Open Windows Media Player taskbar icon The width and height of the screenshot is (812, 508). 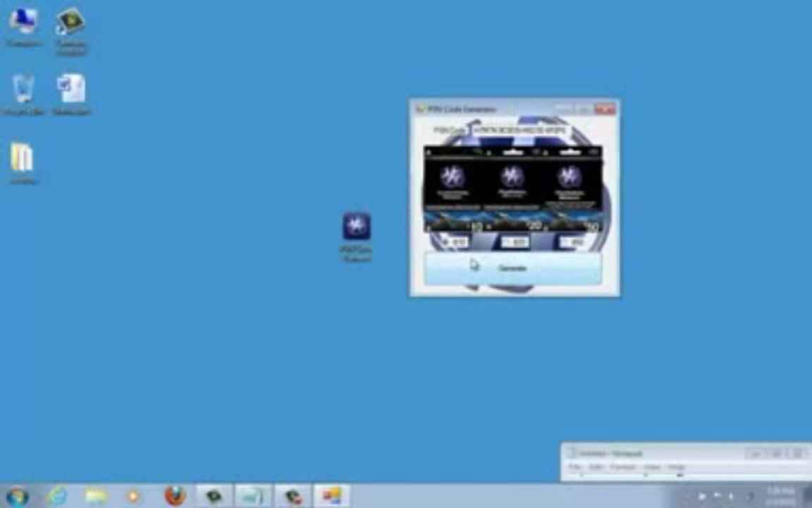point(133,497)
